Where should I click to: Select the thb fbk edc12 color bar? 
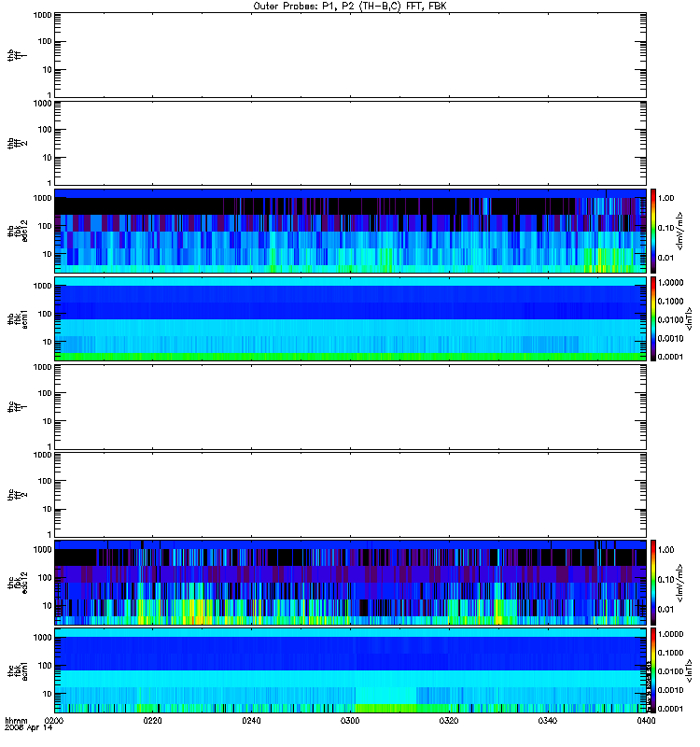(x=653, y=231)
